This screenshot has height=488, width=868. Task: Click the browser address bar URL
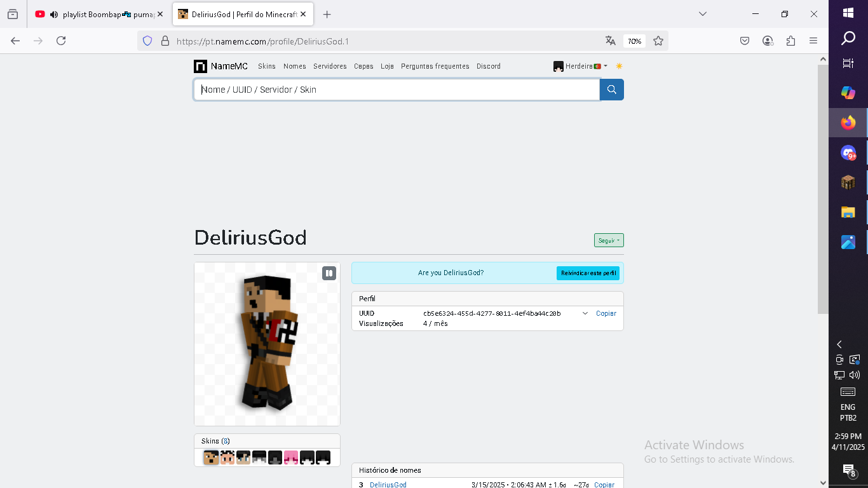point(262,41)
